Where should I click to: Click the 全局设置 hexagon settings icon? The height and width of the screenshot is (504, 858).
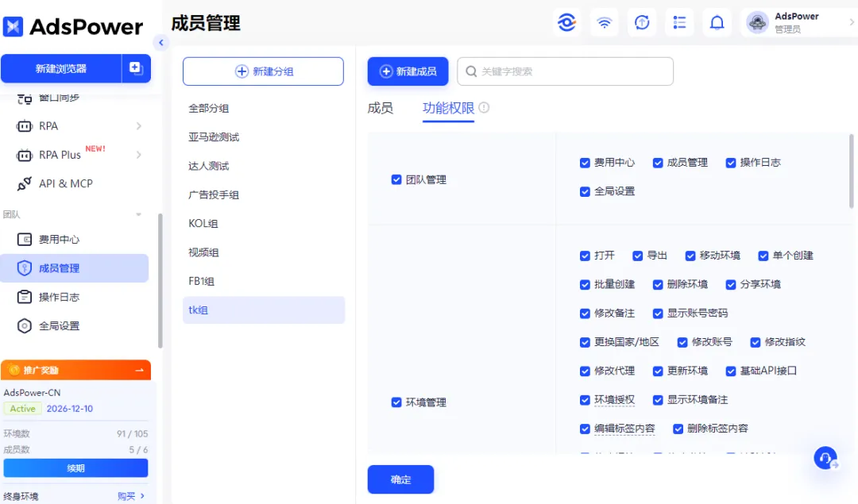pos(25,325)
